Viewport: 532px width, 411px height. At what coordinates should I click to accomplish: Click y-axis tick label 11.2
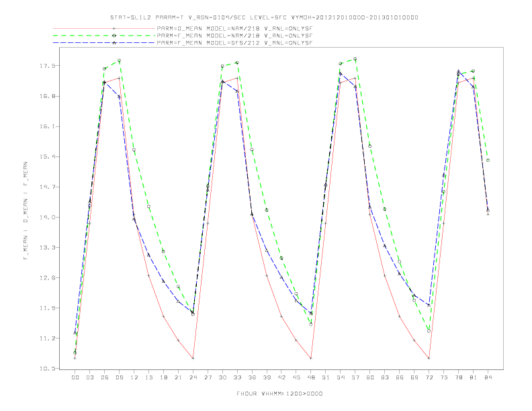click(46, 338)
